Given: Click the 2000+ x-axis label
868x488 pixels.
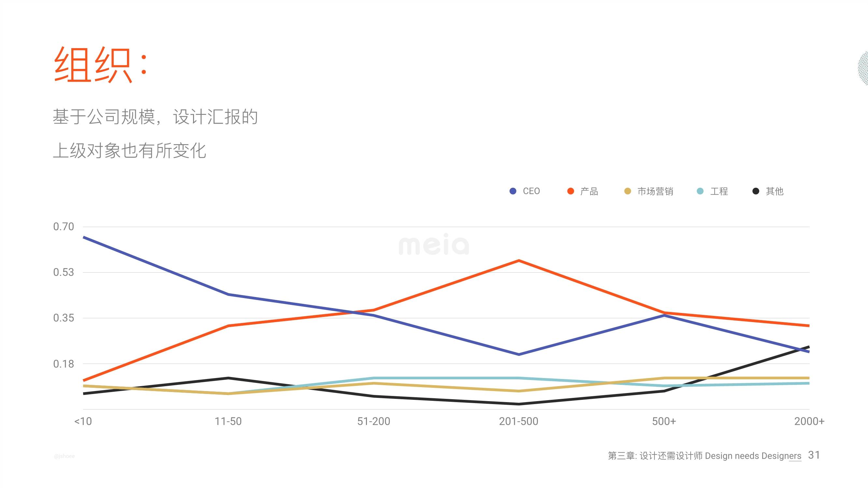Looking at the screenshot, I should coord(809,421).
